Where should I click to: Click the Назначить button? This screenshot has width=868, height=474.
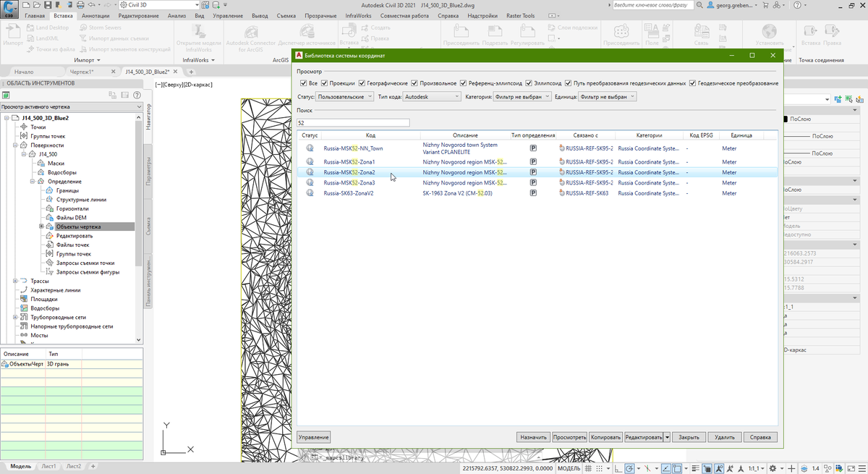tap(533, 437)
